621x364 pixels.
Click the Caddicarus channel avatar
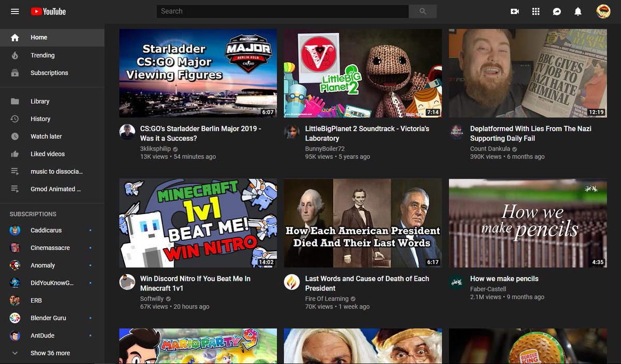(x=15, y=231)
